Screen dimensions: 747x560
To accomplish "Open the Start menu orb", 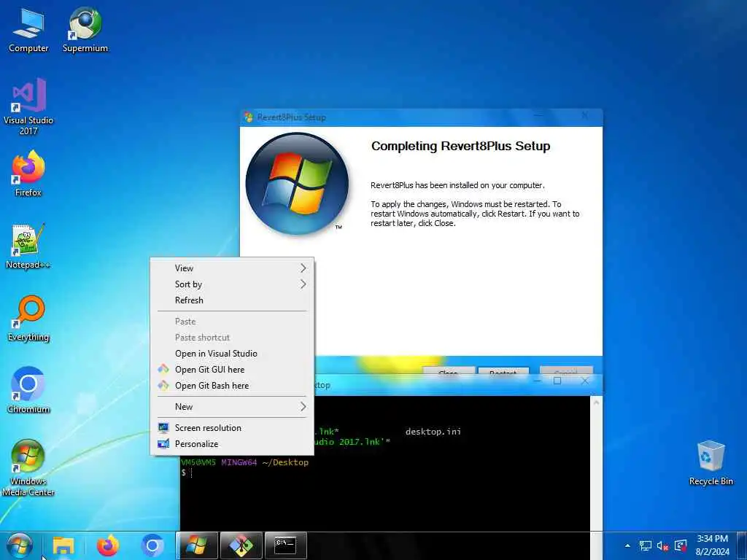I will [20, 545].
